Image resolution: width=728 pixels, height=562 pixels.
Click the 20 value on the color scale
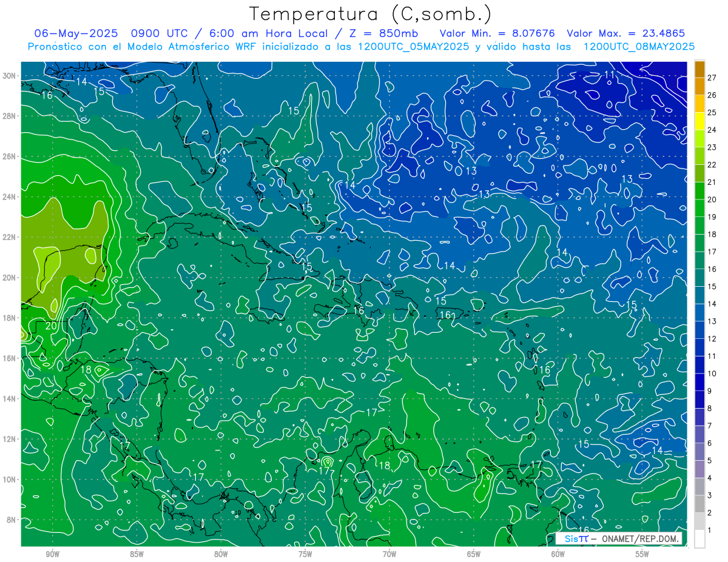coord(712,199)
